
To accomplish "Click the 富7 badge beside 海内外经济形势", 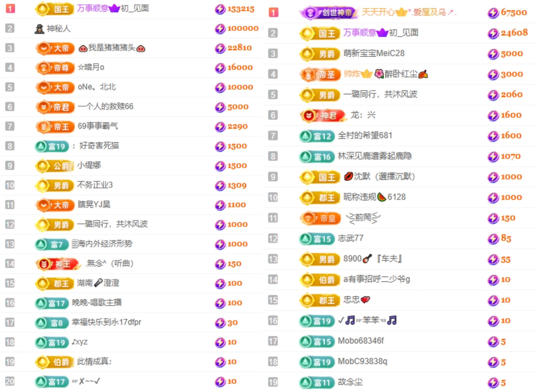I will click(52, 245).
